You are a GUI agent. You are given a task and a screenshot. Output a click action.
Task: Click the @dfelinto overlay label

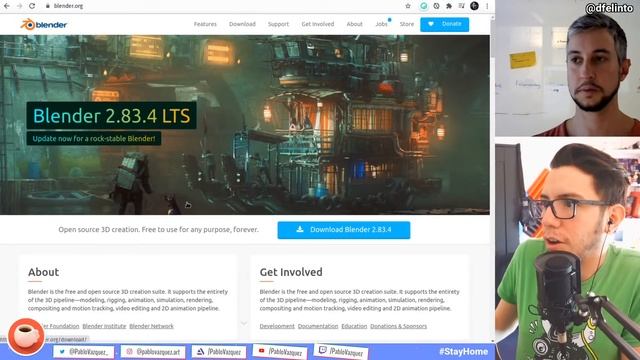click(x=609, y=8)
